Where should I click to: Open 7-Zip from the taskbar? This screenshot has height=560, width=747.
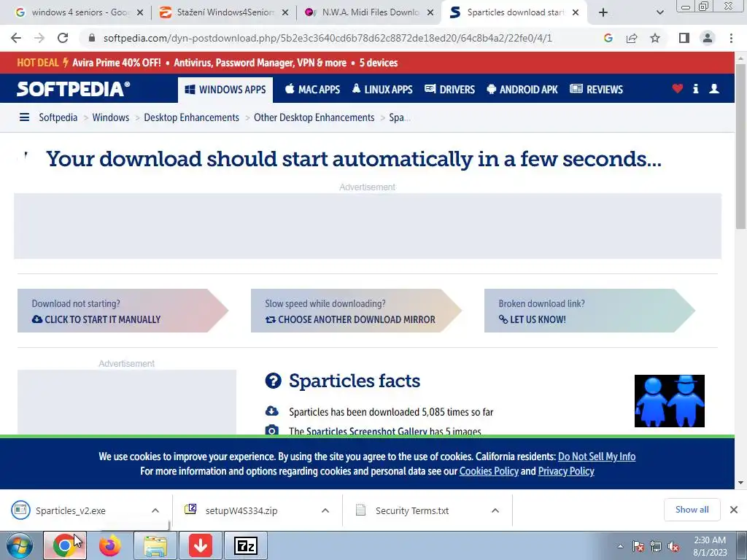click(x=246, y=545)
